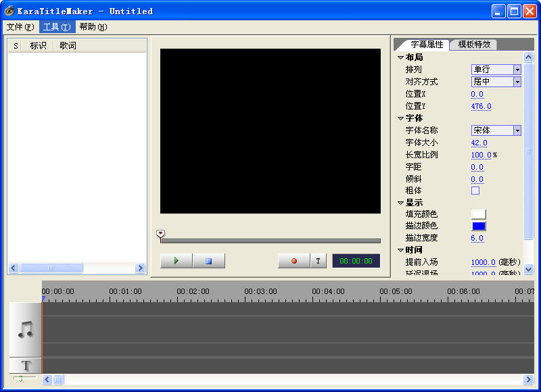The height and width of the screenshot is (392, 541).
Task: Collapse the 时间 section
Action: pos(400,250)
